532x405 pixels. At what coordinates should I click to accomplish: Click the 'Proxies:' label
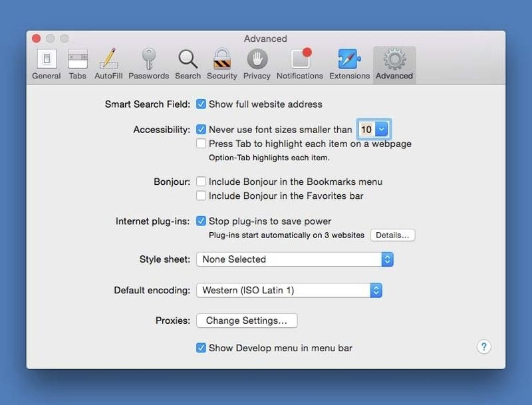coord(173,321)
